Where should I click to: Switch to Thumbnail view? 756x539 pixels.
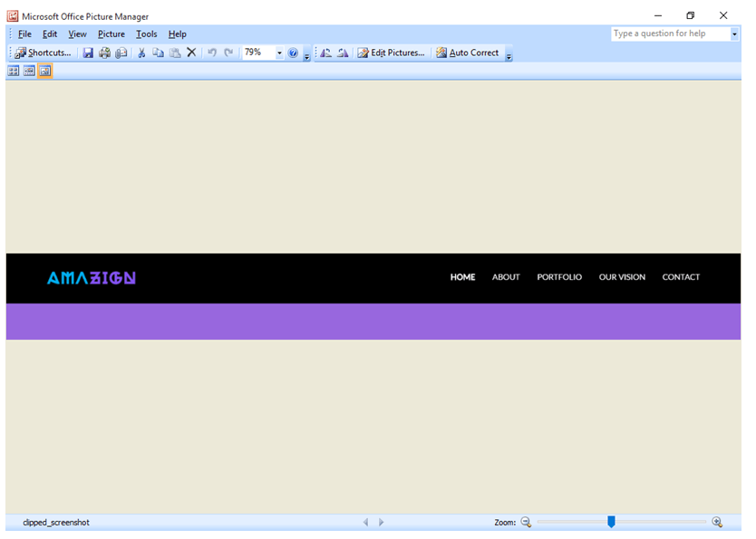[x=13, y=71]
